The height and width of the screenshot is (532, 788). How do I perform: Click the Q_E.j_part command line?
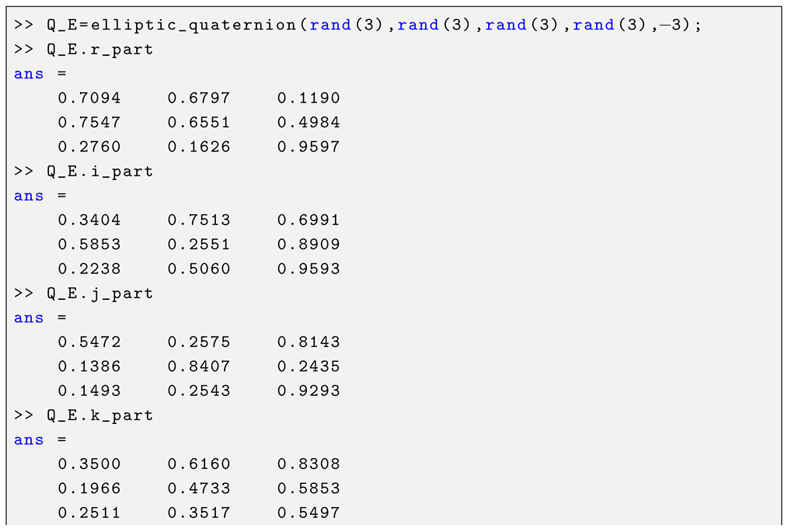point(99,294)
